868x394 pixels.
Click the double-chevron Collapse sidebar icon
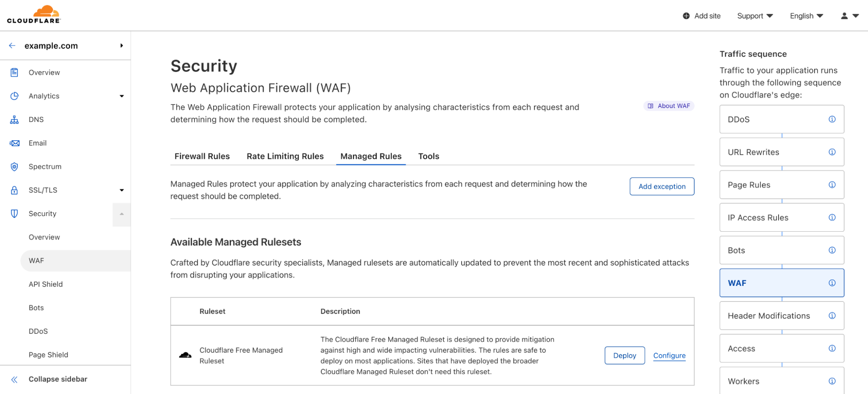(x=14, y=380)
